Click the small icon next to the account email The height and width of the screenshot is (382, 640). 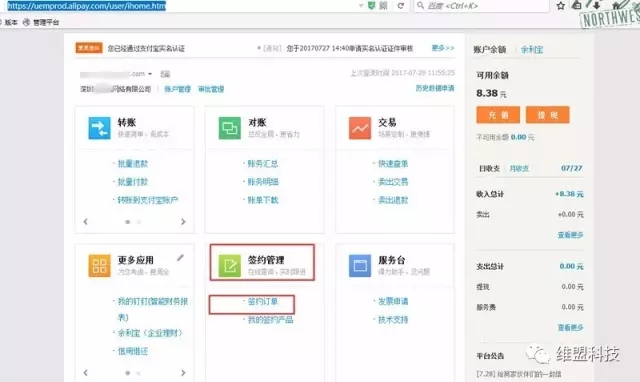[165, 74]
